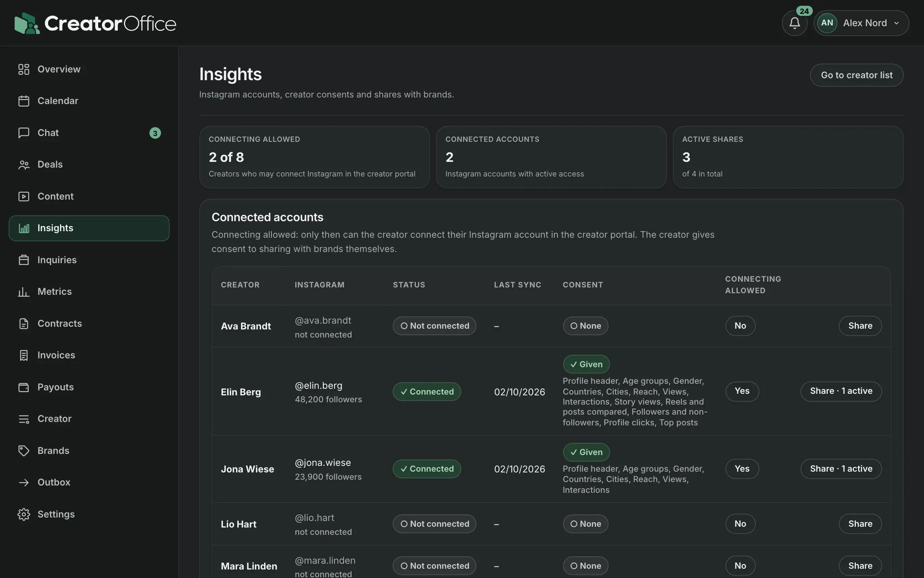Click 48,200 followers text
The width and height of the screenshot is (924, 578).
tap(328, 400)
